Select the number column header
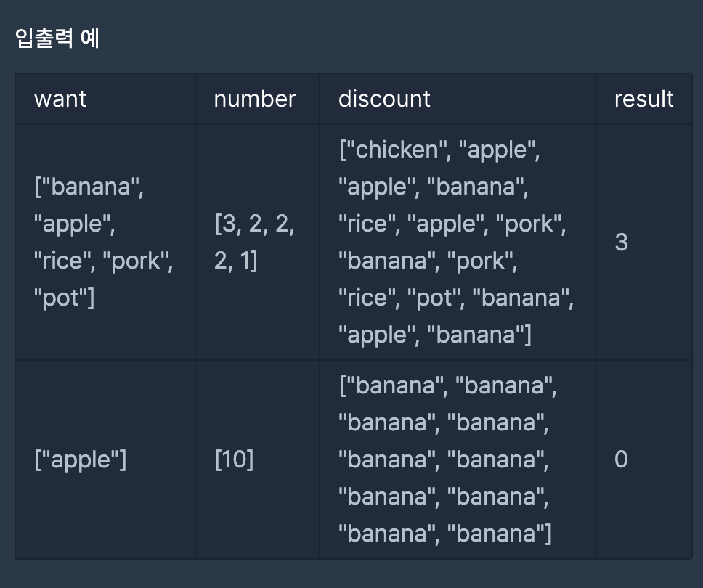 (255, 99)
